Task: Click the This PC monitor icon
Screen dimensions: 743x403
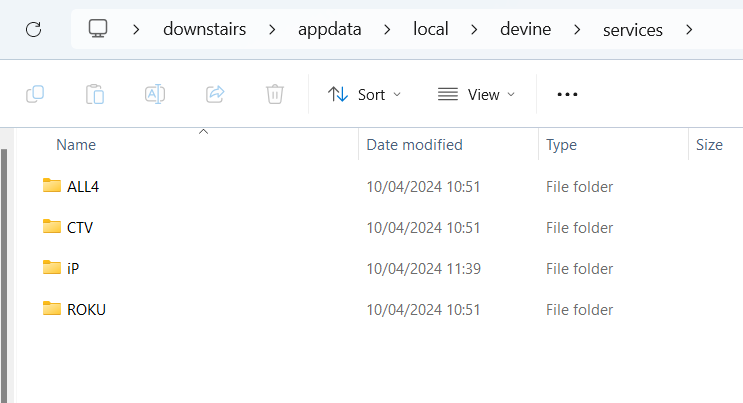Action: 98,29
